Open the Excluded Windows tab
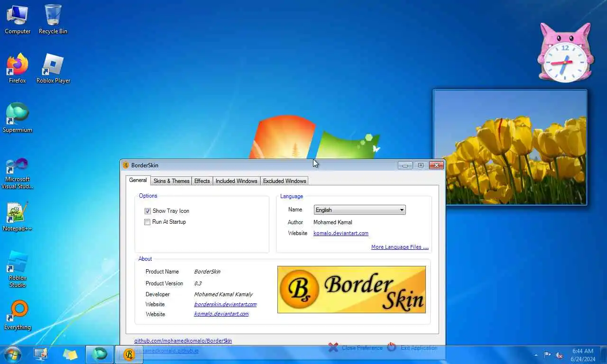 pos(285,181)
